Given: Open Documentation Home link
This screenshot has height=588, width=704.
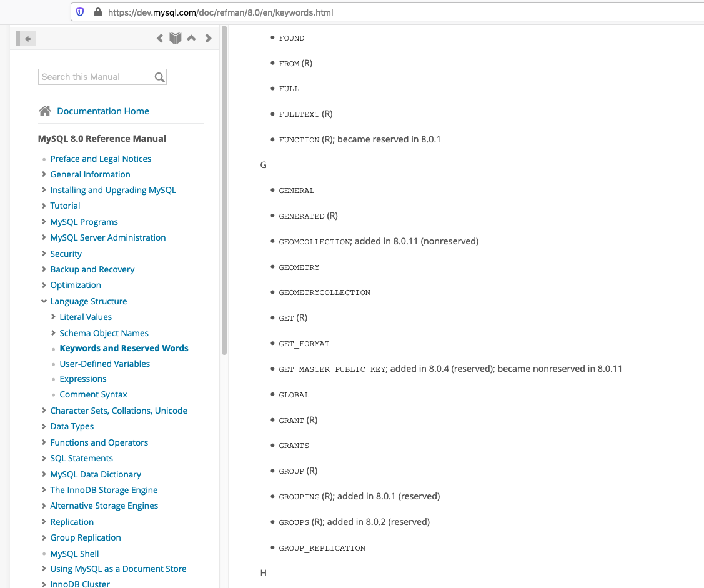Looking at the screenshot, I should coord(103,111).
